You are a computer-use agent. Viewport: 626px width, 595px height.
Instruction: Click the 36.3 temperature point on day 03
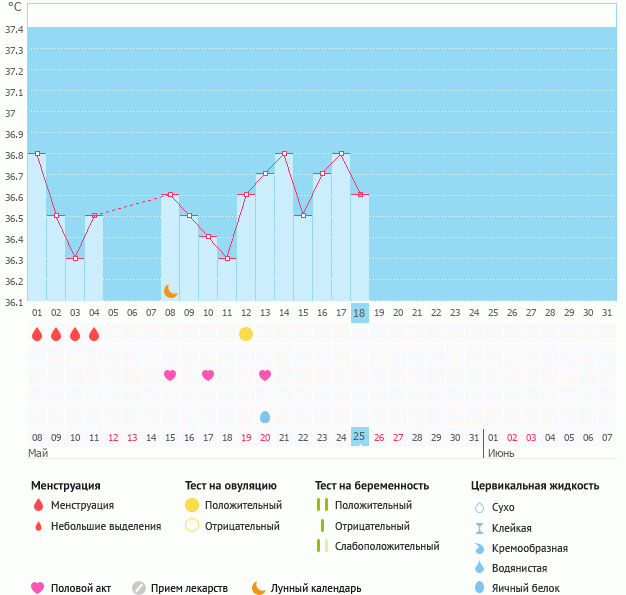pos(75,258)
